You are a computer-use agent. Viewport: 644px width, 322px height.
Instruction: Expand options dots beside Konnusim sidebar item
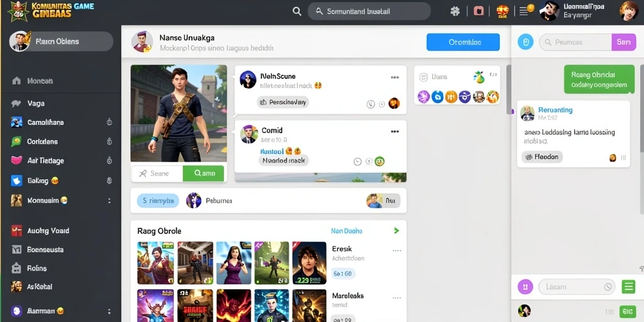[x=109, y=201]
